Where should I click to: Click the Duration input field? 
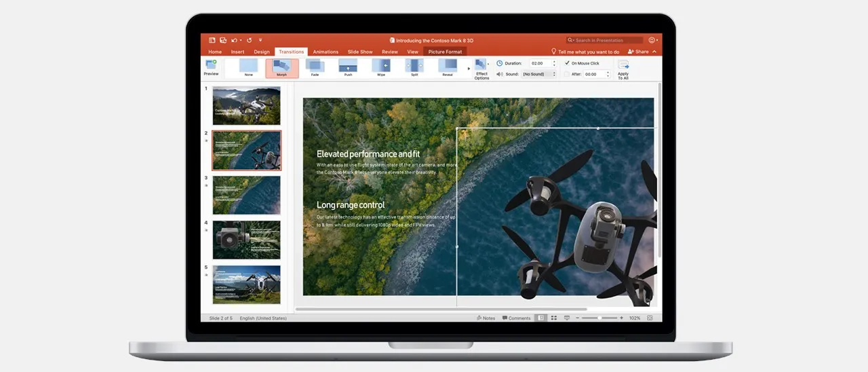tap(540, 63)
